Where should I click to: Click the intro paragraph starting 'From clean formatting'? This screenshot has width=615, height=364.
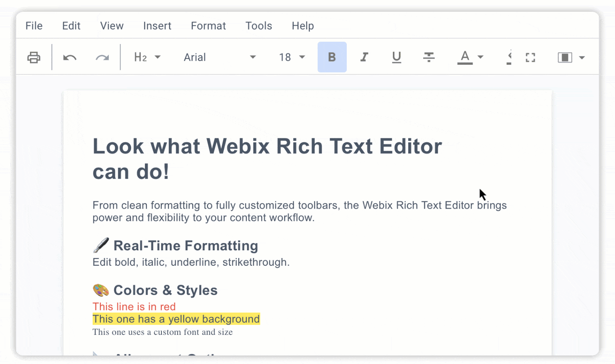[x=299, y=212]
